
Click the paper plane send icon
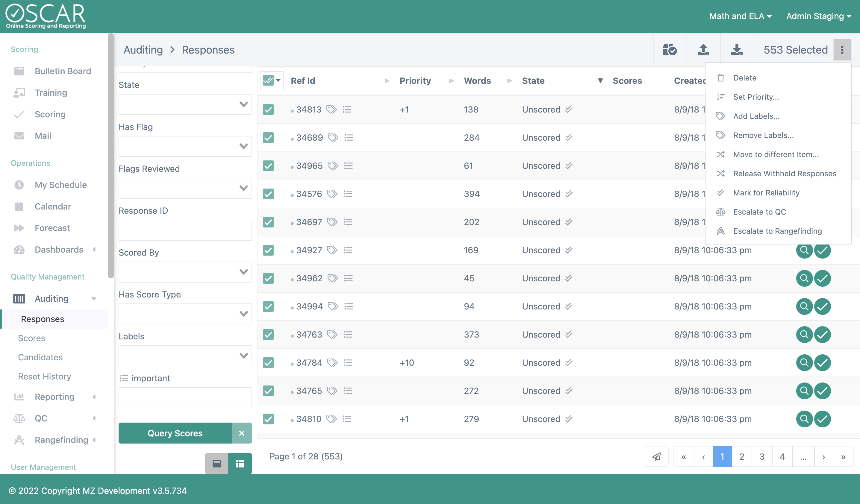[x=656, y=456]
